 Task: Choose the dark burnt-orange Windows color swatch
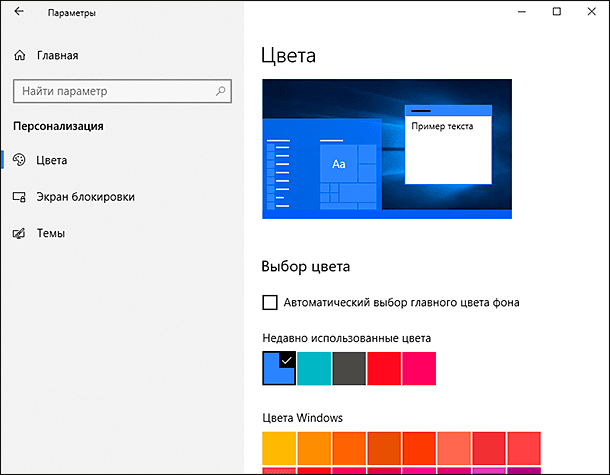384,448
